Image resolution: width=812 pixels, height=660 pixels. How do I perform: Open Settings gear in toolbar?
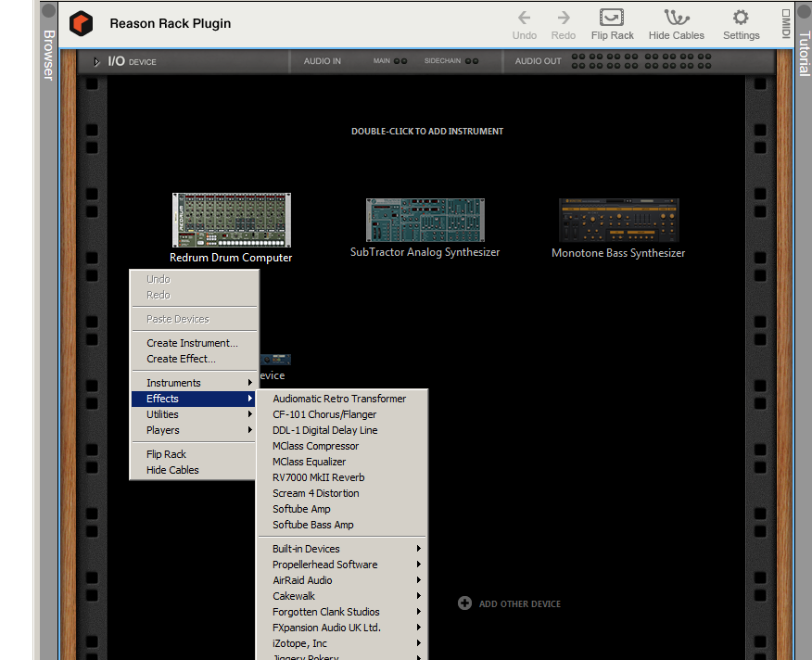[741, 18]
